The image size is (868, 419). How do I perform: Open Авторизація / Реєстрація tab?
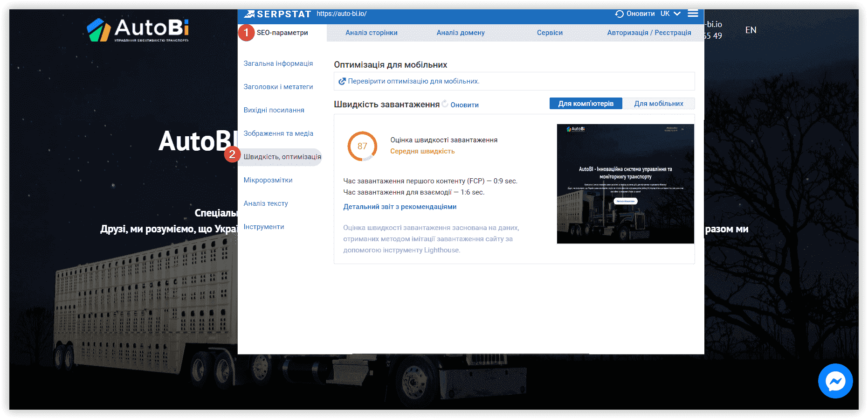click(x=649, y=33)
